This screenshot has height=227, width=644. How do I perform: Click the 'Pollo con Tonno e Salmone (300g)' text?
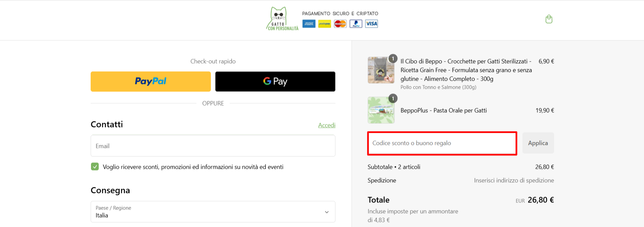pyautogui.click(x=438, y=87)
